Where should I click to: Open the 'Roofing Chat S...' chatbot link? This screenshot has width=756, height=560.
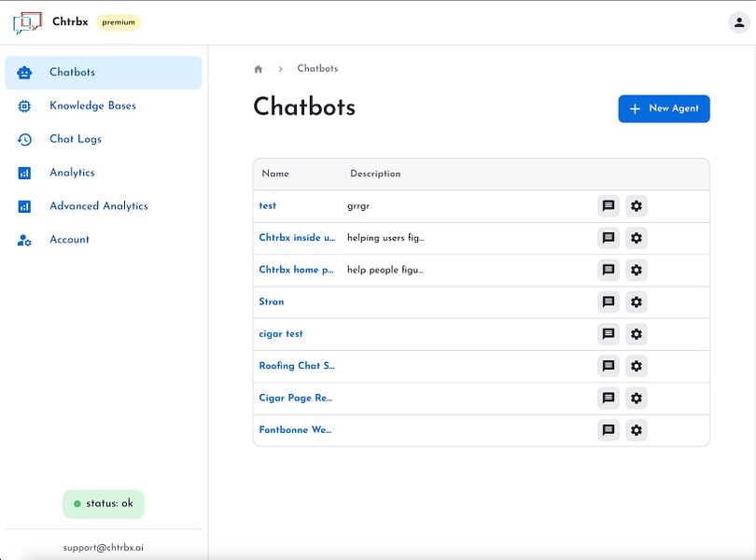point(297,366)
